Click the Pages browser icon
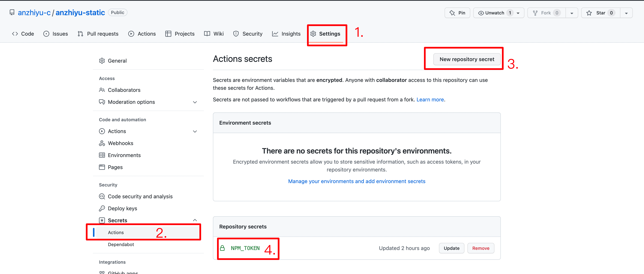Viewport: 644px width, 274px height. coord(102,167)
